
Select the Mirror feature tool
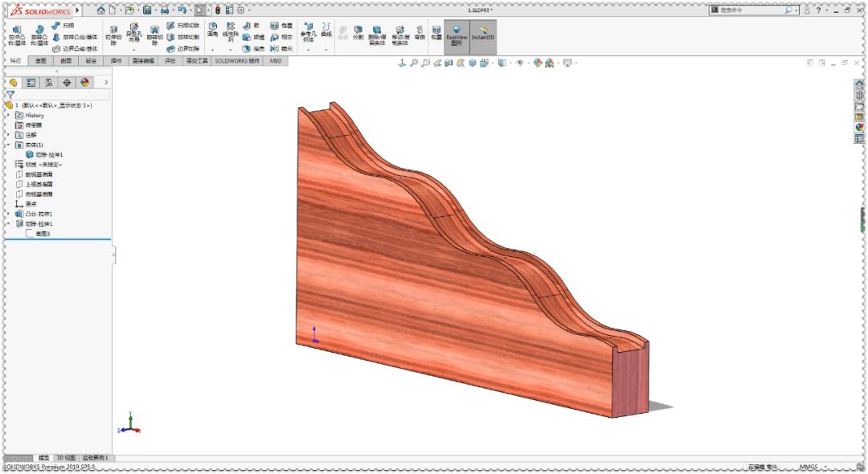(x=274, y=48)
